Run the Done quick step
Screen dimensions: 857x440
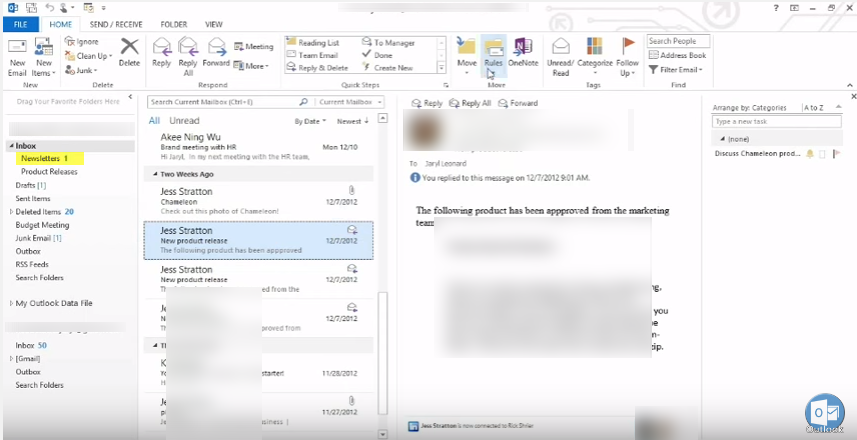(377, 55)
